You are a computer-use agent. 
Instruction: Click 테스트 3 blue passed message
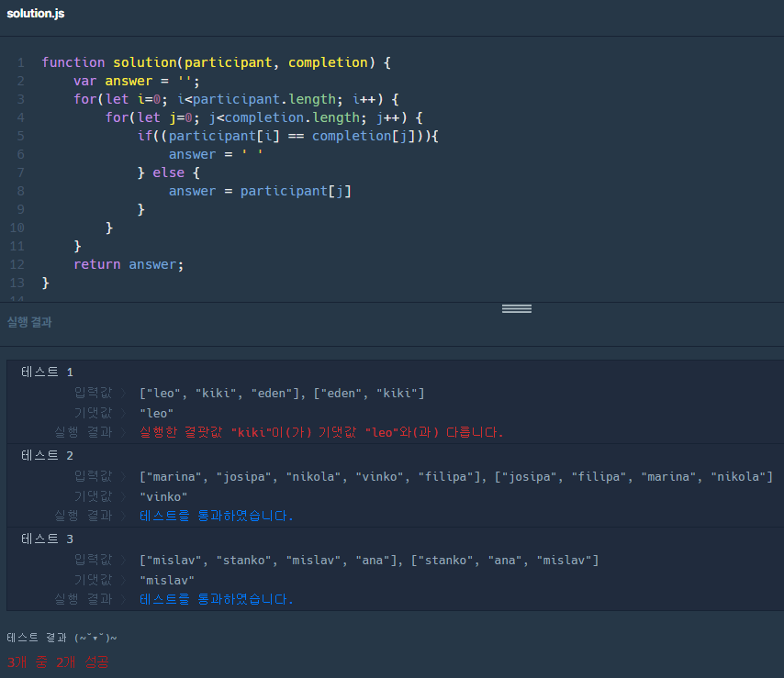[217, 599]
